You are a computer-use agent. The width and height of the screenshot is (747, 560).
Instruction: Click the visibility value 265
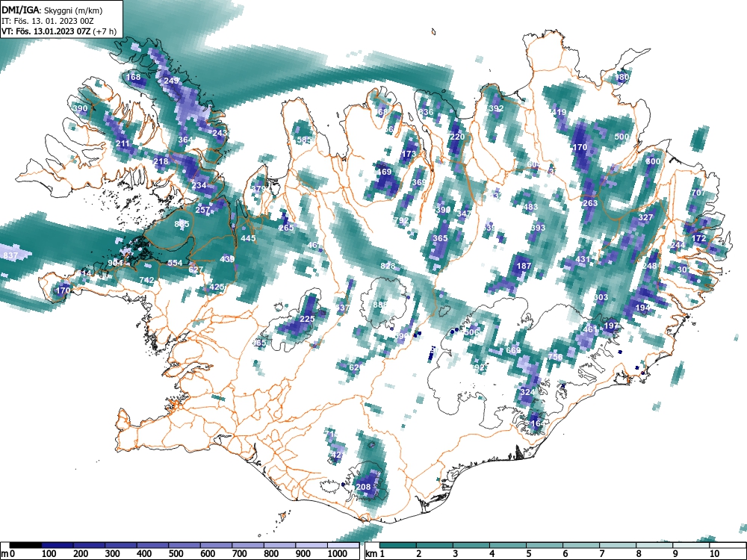[286, 228]
